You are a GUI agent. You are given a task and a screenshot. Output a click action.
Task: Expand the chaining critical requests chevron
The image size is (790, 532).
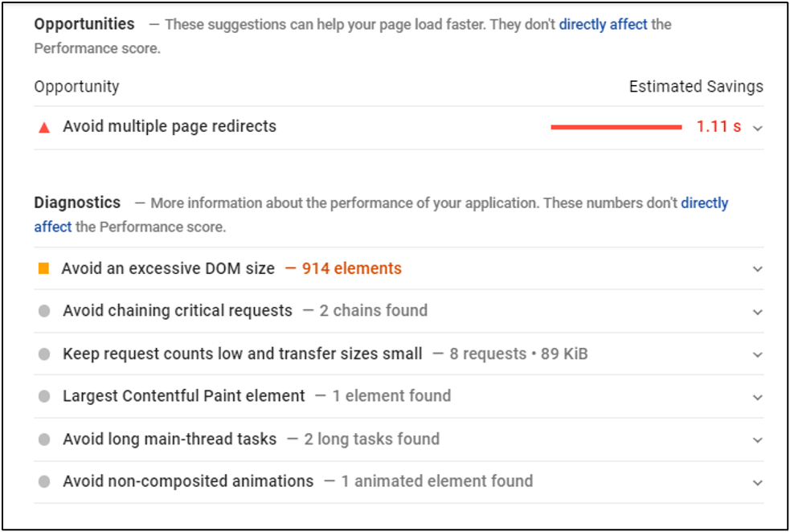click(x=757, y=312)
